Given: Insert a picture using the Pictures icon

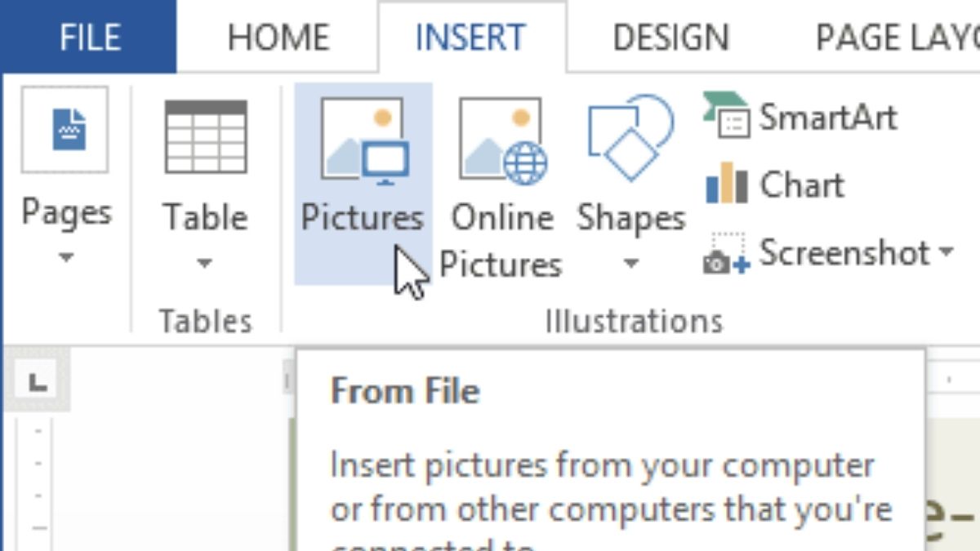Looking at the screenshot, I should pos(363,138).
